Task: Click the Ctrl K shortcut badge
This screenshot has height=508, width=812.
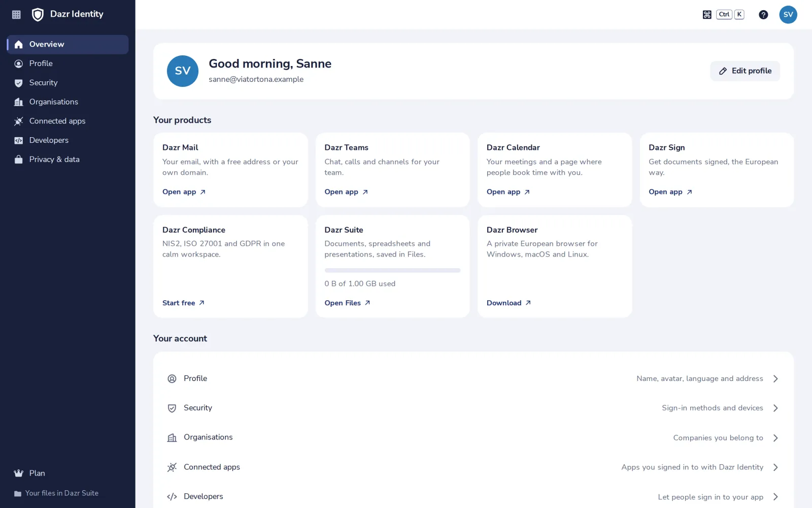Action: coord(730,15)
